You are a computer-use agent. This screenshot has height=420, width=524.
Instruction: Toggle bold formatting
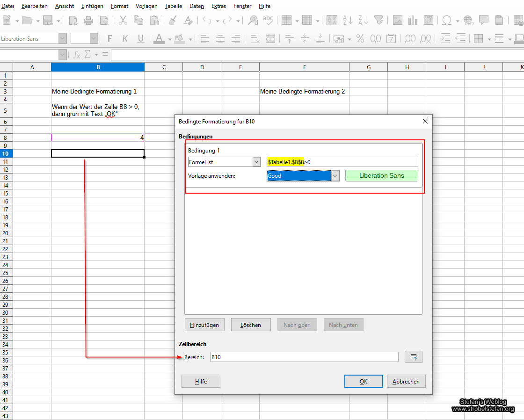click(109, 38)
